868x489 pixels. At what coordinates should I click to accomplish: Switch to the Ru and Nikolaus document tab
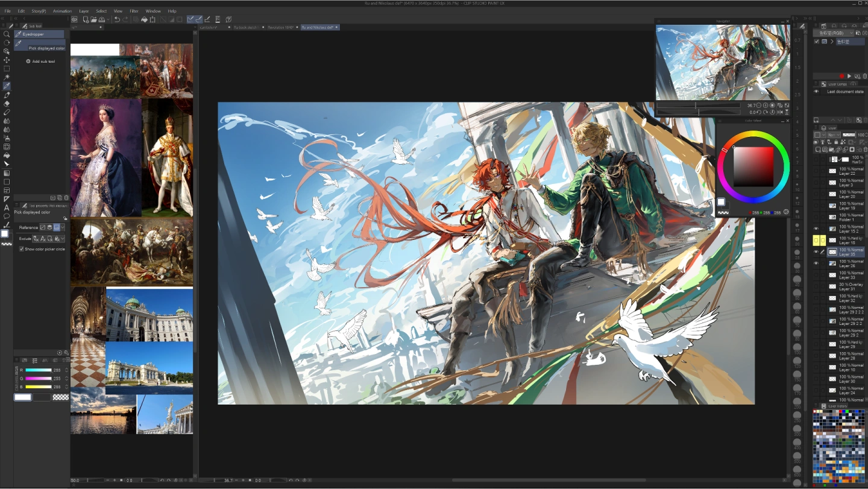(319, 27)
